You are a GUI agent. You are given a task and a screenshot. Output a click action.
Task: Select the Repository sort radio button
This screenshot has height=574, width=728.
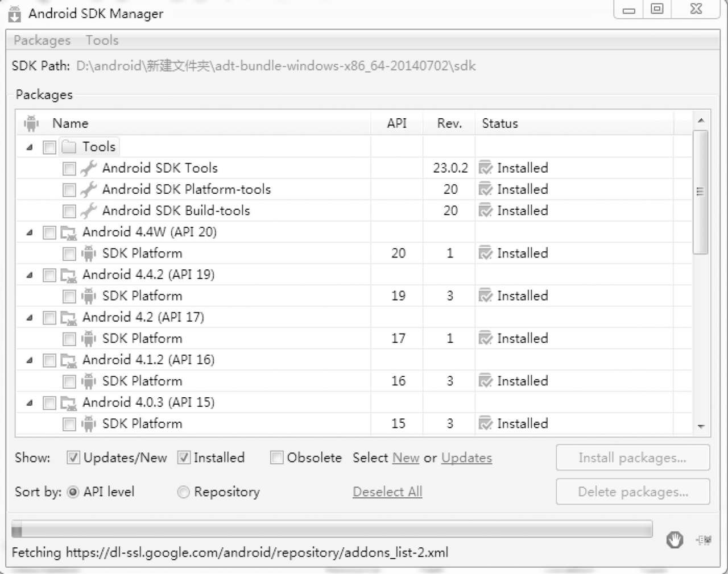click(x=183, y=492)
